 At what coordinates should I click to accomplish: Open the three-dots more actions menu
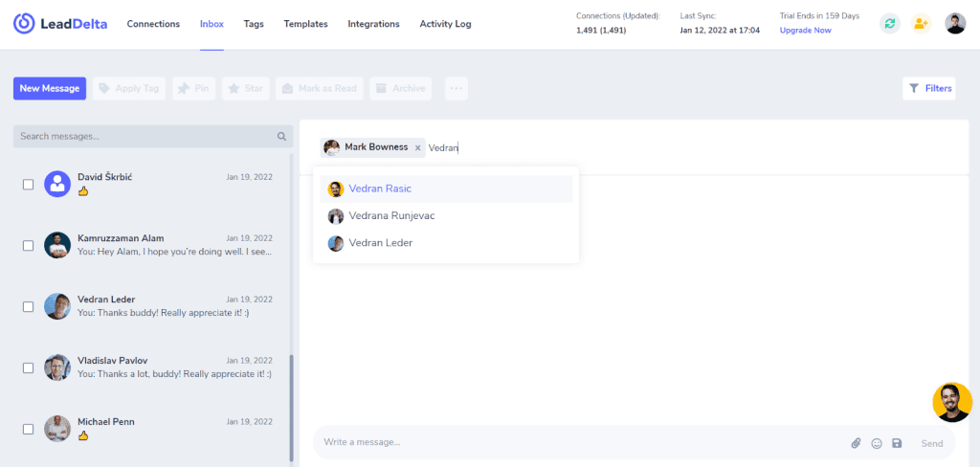pos(457,89)
